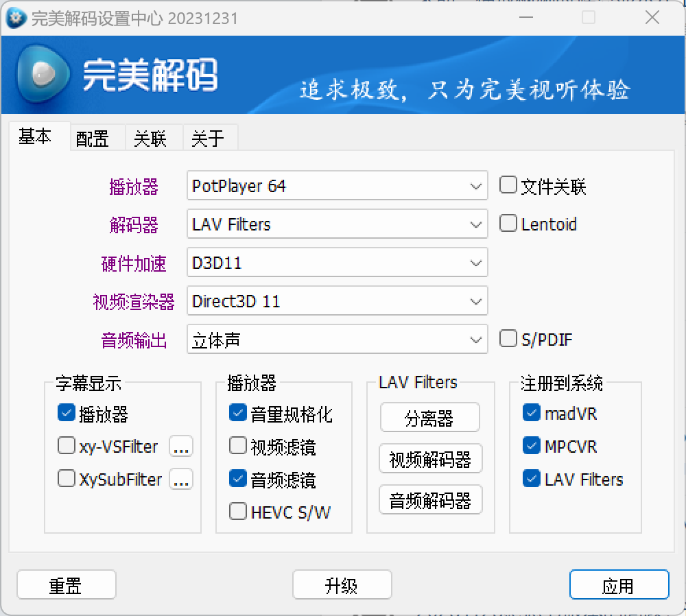Click the 完美解码 player logo in banner
This screenshot has height=616, width=686.
pos(43,73)
